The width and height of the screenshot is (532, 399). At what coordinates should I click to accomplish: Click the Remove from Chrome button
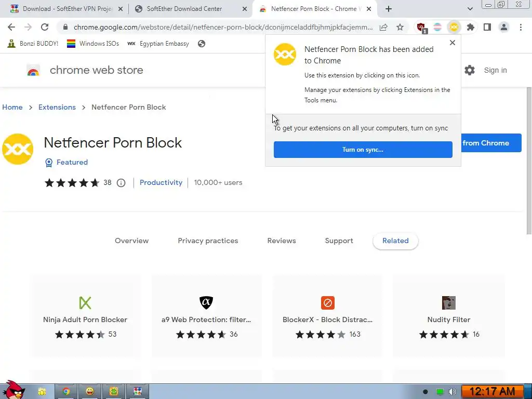click(x=491, y=143)
